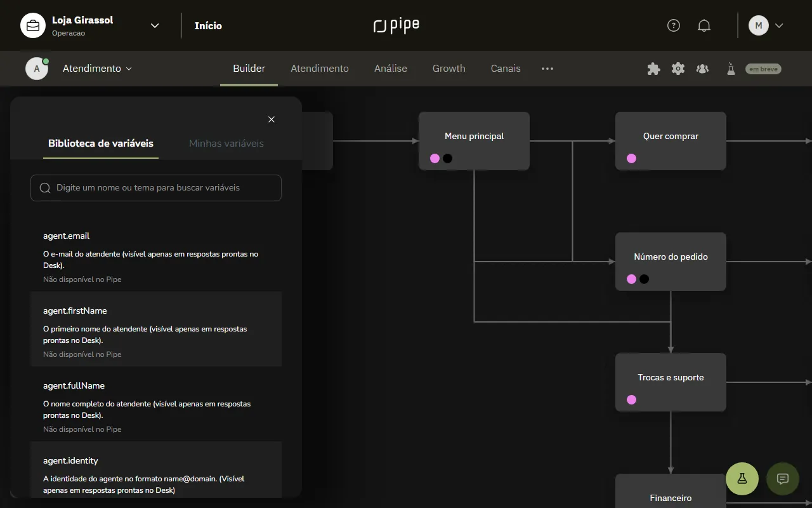This screenshot has height=508, width=812.
Task: Open user avatar M
Action: coord(759,25)
